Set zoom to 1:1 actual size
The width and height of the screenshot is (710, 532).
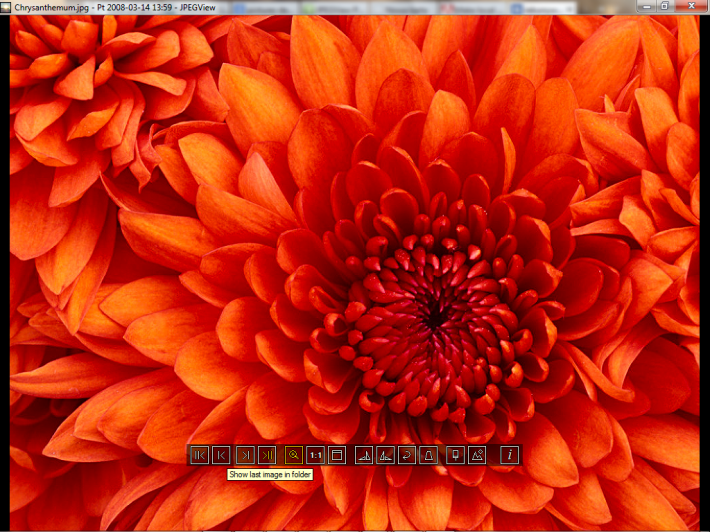pos(315,455)
